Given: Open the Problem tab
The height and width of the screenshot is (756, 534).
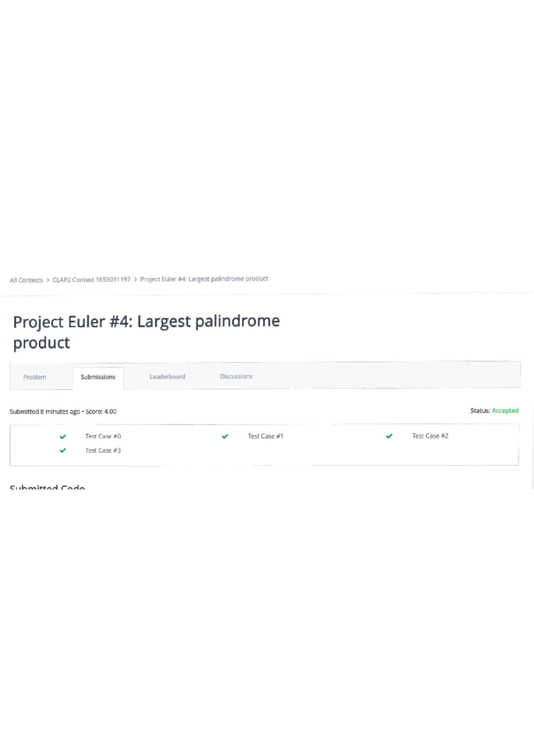Looking at the screenshot, I should coord(35,377).
